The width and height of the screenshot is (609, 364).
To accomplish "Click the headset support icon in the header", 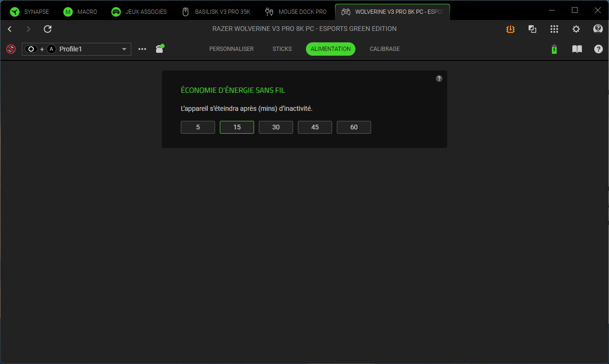I will click(x=598, y=29).
